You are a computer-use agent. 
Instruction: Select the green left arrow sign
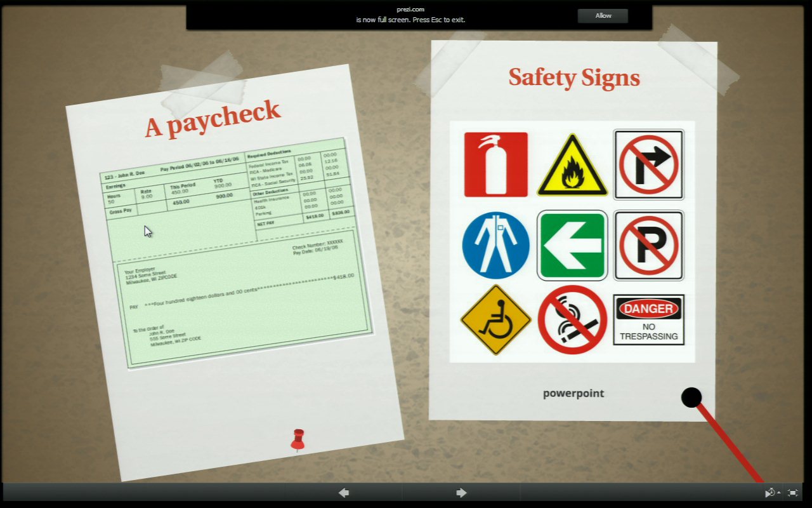point(572,245)
